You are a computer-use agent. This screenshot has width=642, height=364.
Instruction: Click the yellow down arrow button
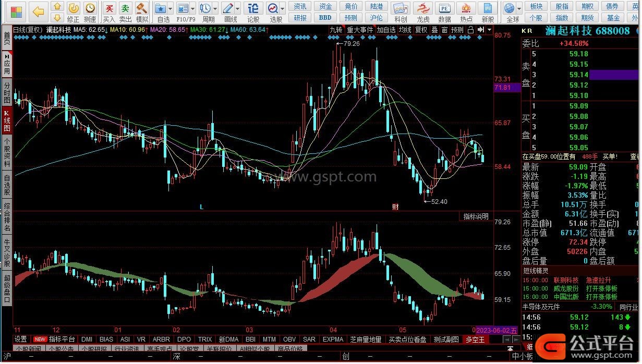(x=57, y=18)
